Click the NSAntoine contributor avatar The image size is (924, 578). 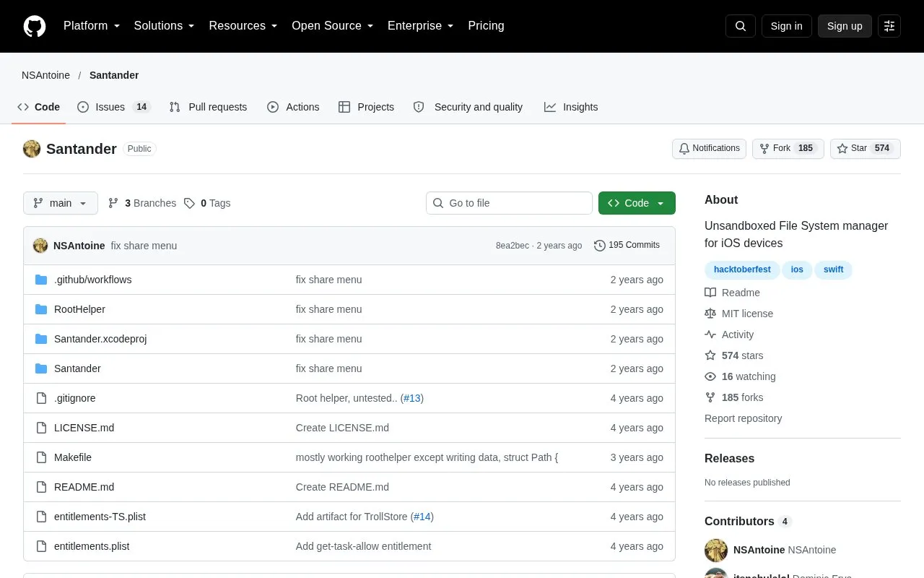click(716, 550)
